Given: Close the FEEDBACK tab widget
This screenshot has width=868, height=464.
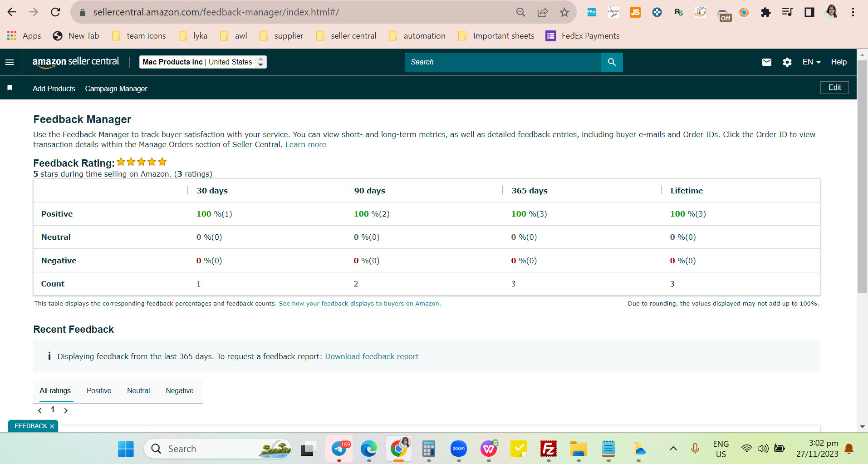Looking at the screenshot, I should [x=52, y=426].
